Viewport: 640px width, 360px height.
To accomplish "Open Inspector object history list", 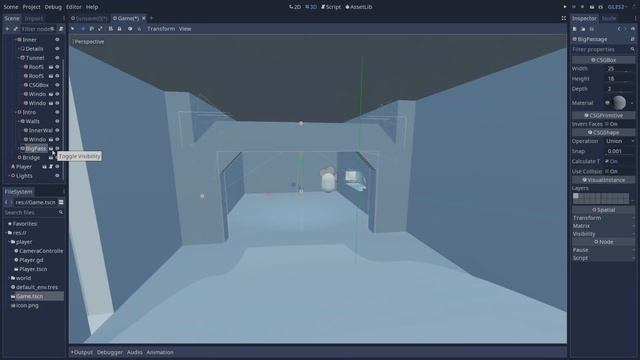I will coord(633,29).
